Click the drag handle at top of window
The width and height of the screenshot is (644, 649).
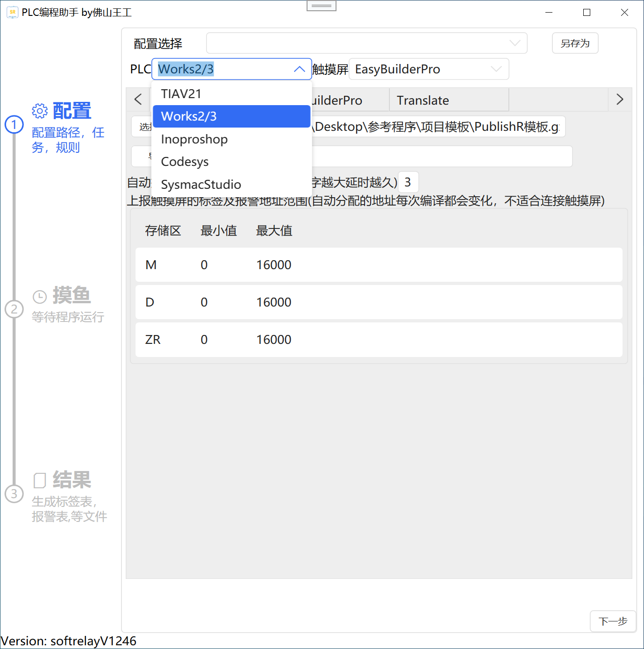(x=322, y=6)
